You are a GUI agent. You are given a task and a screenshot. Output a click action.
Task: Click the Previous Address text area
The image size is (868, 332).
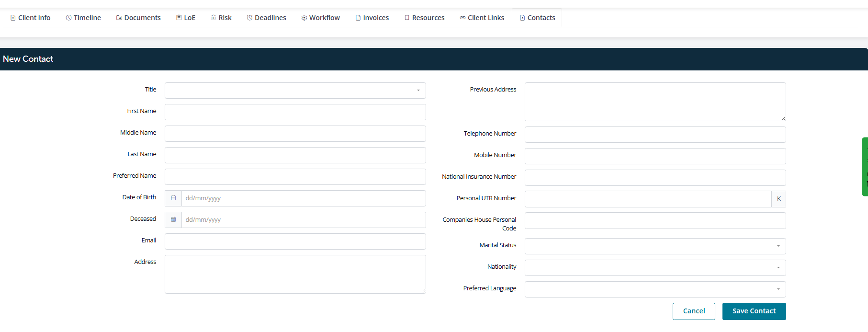[x=655, y=102]
